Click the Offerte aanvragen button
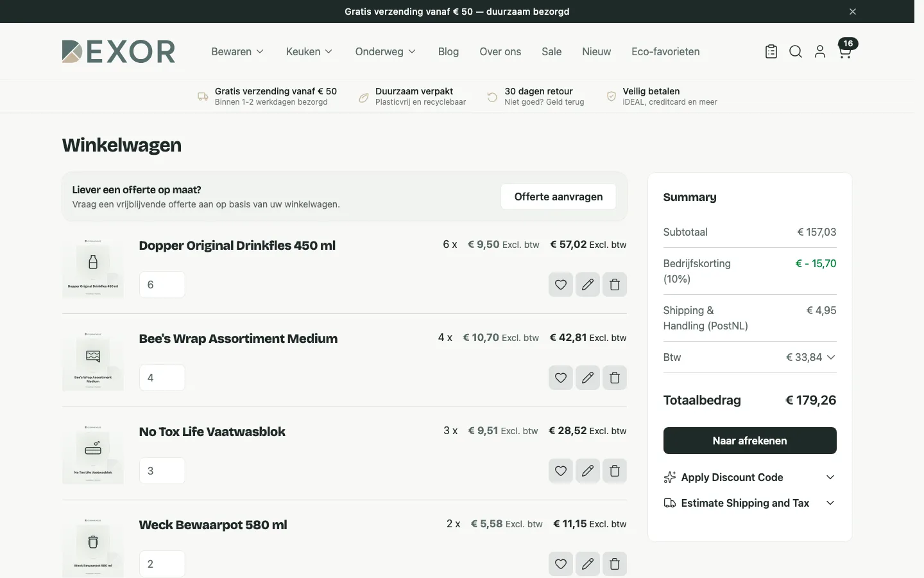The width and height of the screenshot is (924, 578). (558, 197)
